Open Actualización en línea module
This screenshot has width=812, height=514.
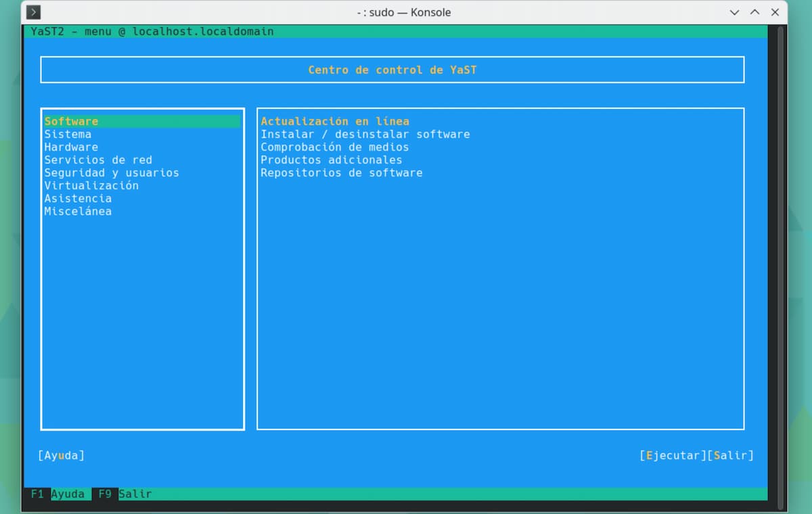pyautogui.click(x=335, y=122)
